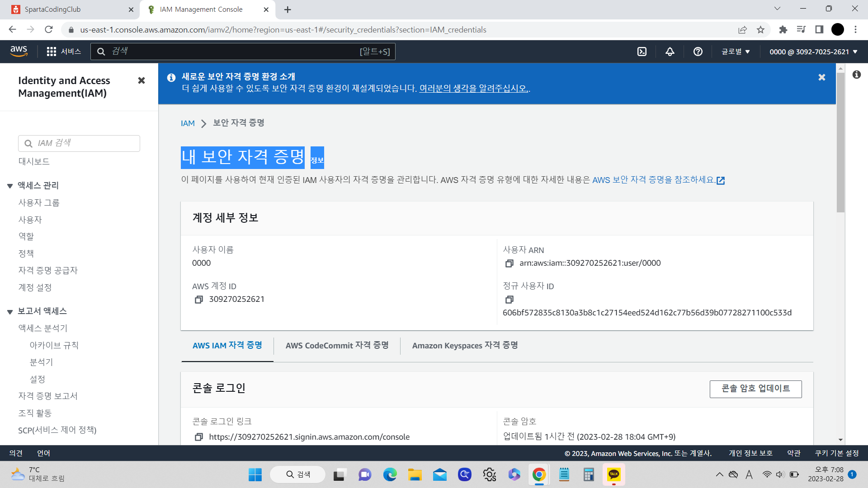868x488 pixels.
Task: Open the notifications bell icon
Action: 670,52
